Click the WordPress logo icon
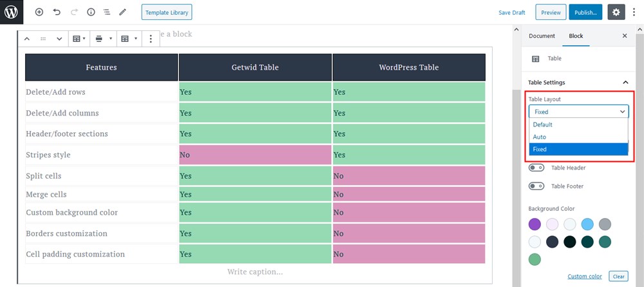This screenshot has width=644, height=287. coord(12,12)
